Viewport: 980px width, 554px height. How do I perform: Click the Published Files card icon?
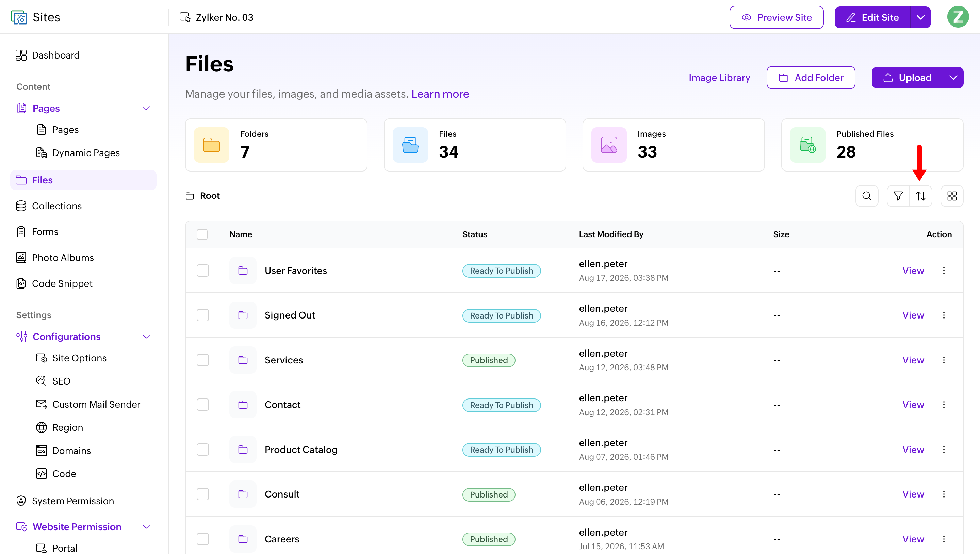click(x=807, y=145)
